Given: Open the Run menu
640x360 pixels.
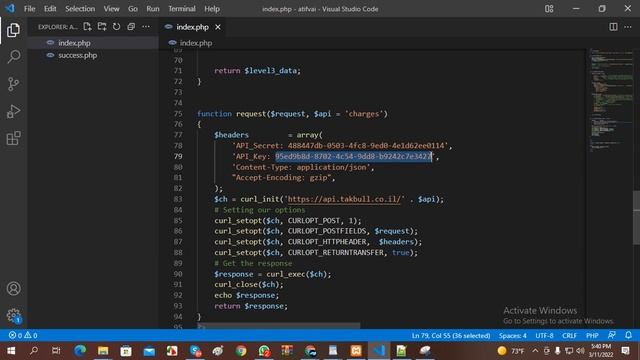Looking at the screenshot, I should [153, 9].
